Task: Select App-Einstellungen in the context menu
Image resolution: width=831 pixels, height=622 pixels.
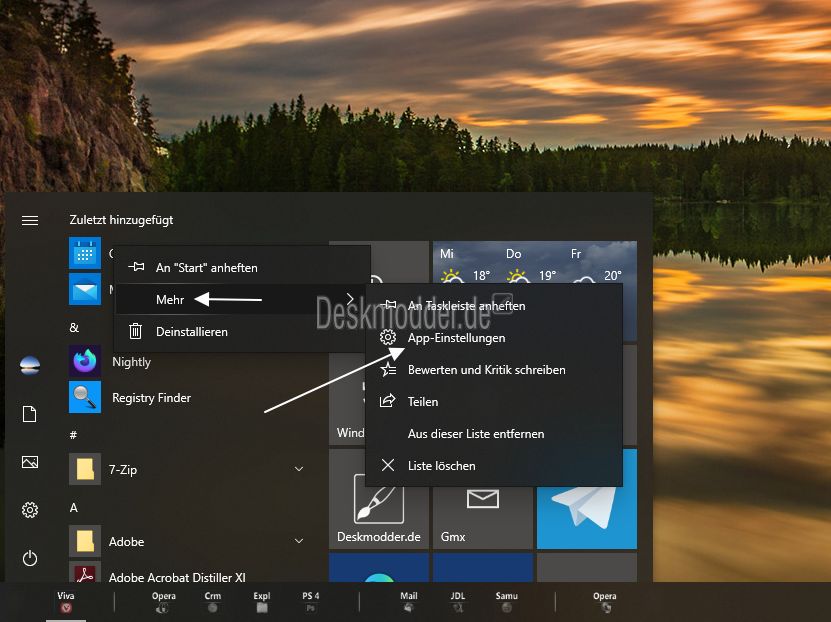Action: [x=456, y=338]
